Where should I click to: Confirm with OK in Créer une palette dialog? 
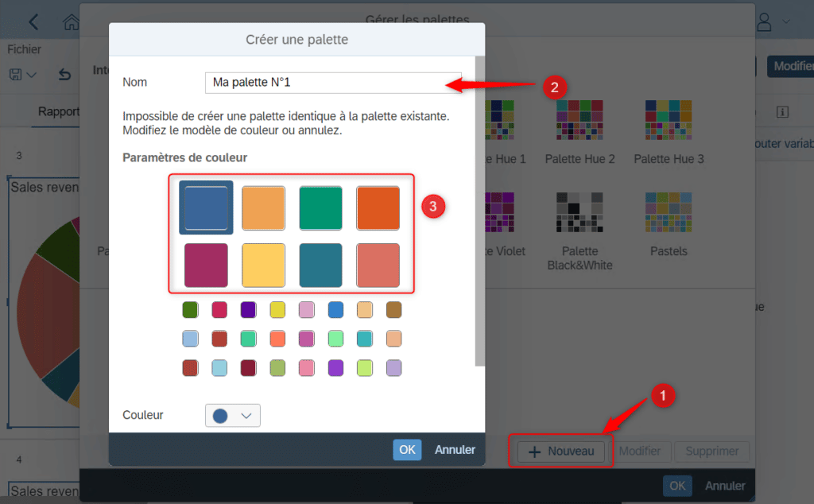(407, 449)
